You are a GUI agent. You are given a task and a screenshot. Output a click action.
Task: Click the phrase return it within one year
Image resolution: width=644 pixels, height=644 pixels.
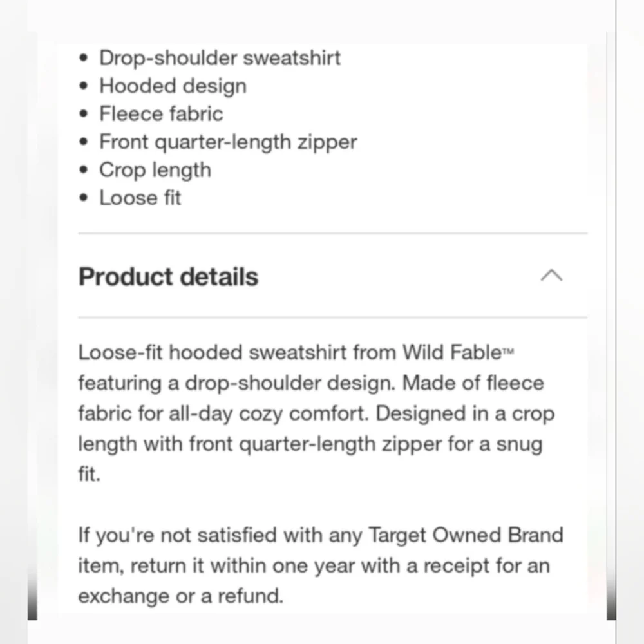point(243,565)
